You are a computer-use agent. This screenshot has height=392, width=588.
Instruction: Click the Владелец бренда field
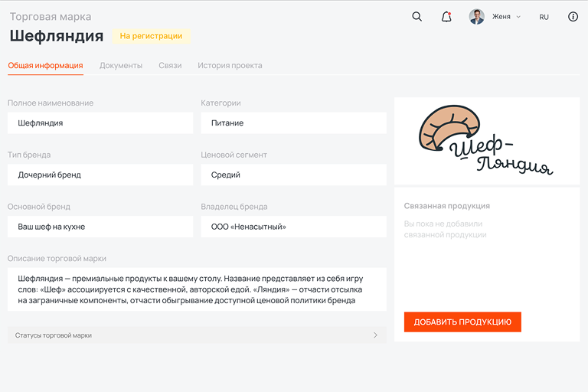(293, 227)
